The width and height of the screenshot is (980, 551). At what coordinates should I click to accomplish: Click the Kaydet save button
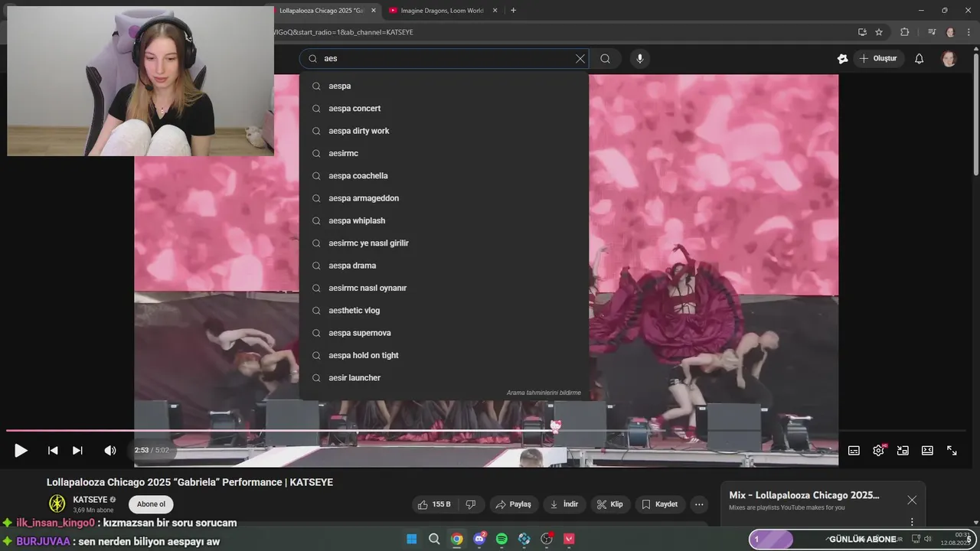coord(659,504)
